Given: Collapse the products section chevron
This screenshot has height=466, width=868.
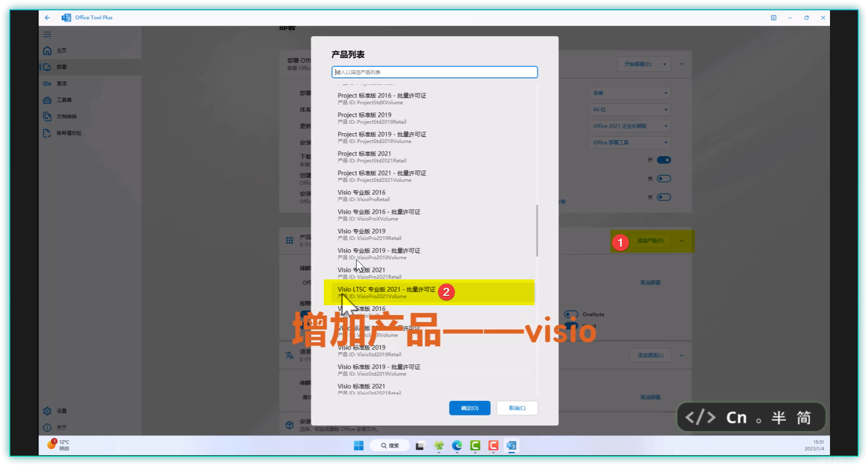Looking at the screenshot, I should (x=682, y=241).
